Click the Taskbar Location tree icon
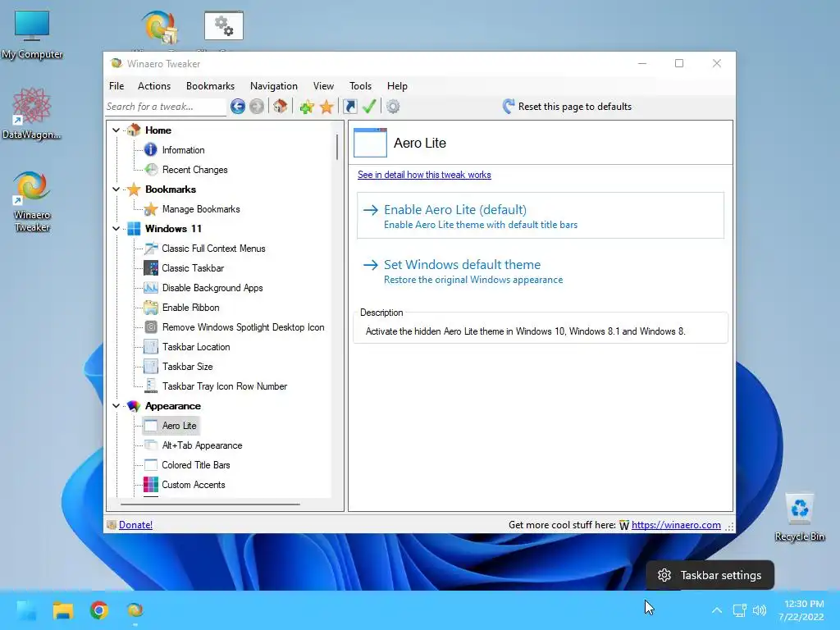The width and height of the screenshot is (840, 630). 151,347
